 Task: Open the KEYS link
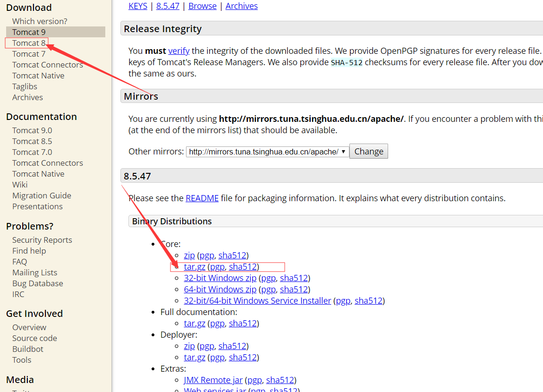tap(138, 6)
